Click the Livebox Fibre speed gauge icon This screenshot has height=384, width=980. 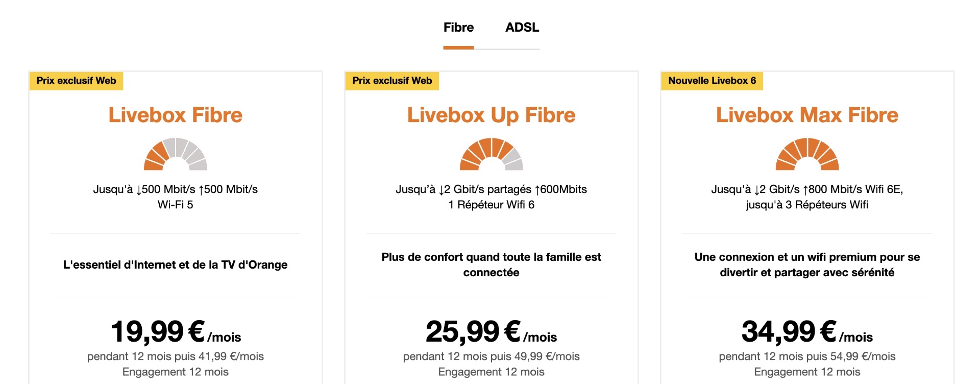(176, 154)
